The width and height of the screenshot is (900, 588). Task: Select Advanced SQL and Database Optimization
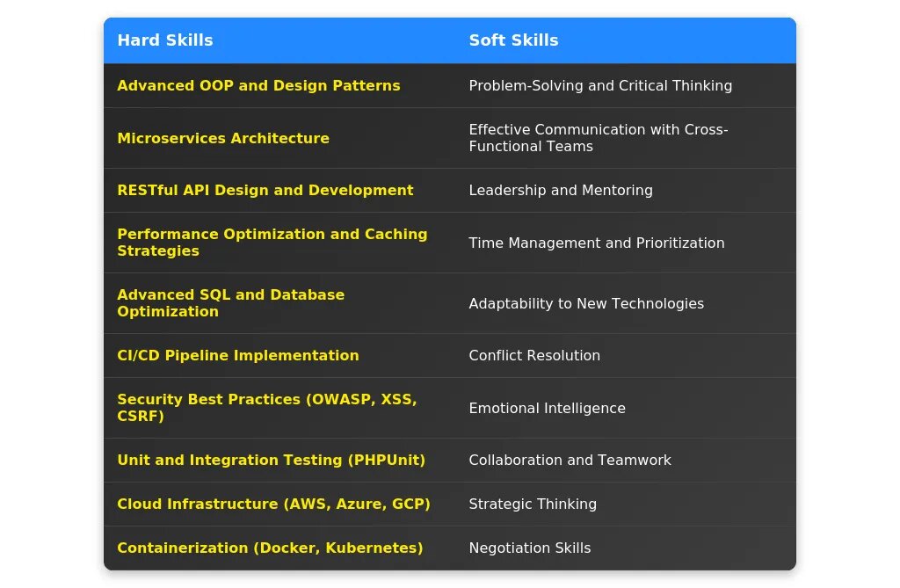point(231,303)
